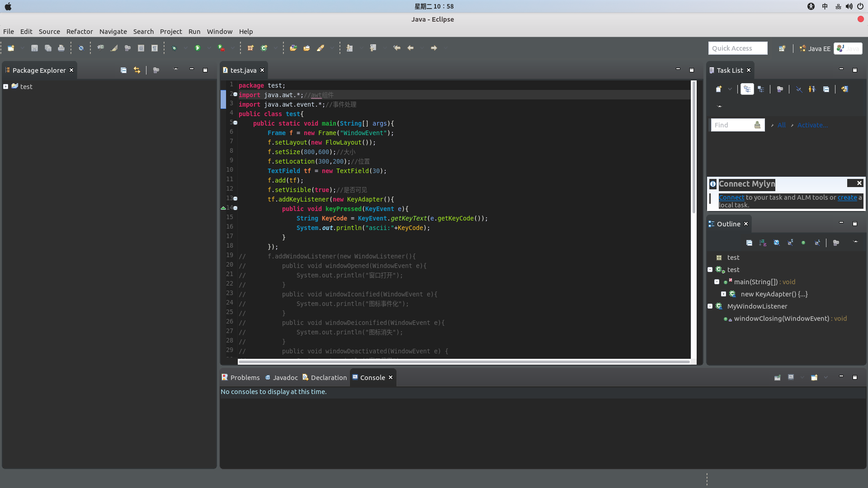Click the Run Last Tool icon
Image resolution: width=868 pixels, height=488 pixels.
(x=221, y=48)
